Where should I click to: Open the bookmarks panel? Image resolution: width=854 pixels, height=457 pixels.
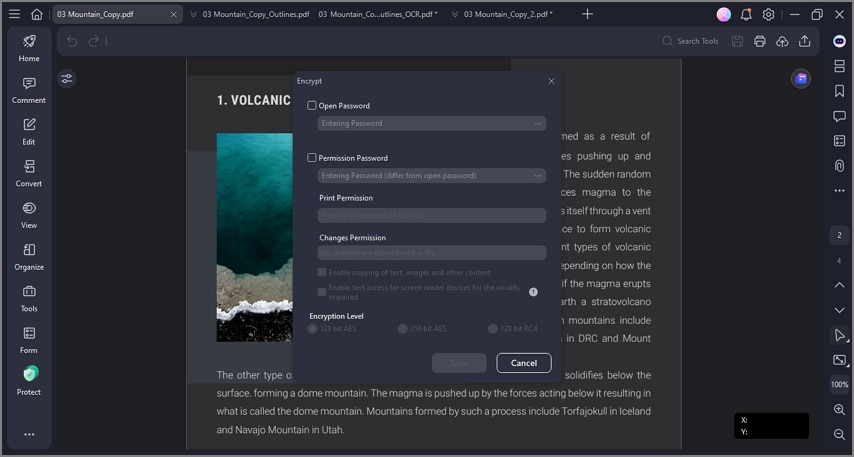click(839, 90)
